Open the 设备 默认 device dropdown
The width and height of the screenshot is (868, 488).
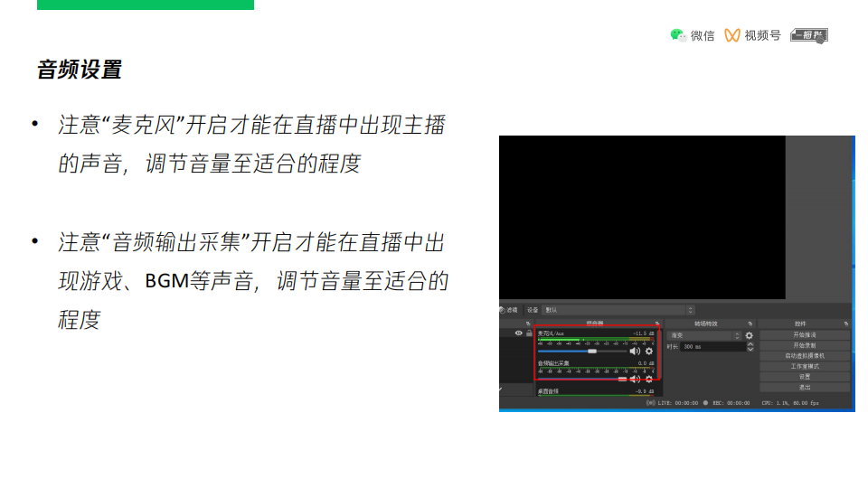coord(618,310)
